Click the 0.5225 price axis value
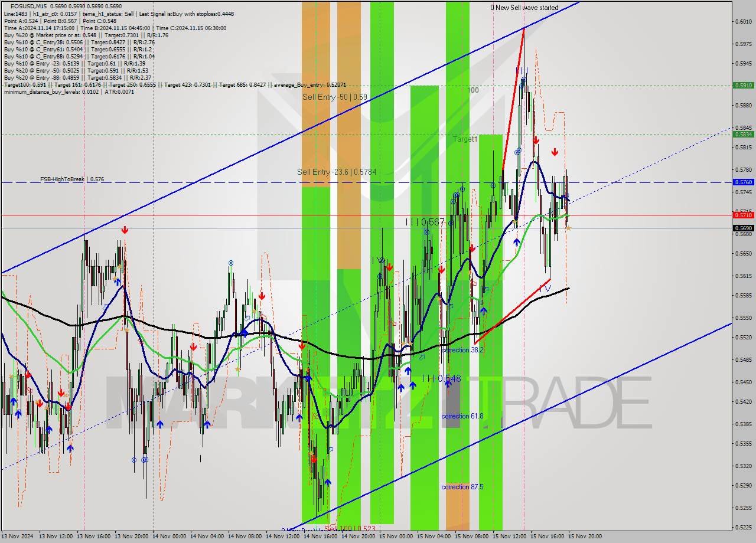The width and height of the screenshot is (756, 543). pyautogui.click(x=744, y=528)
